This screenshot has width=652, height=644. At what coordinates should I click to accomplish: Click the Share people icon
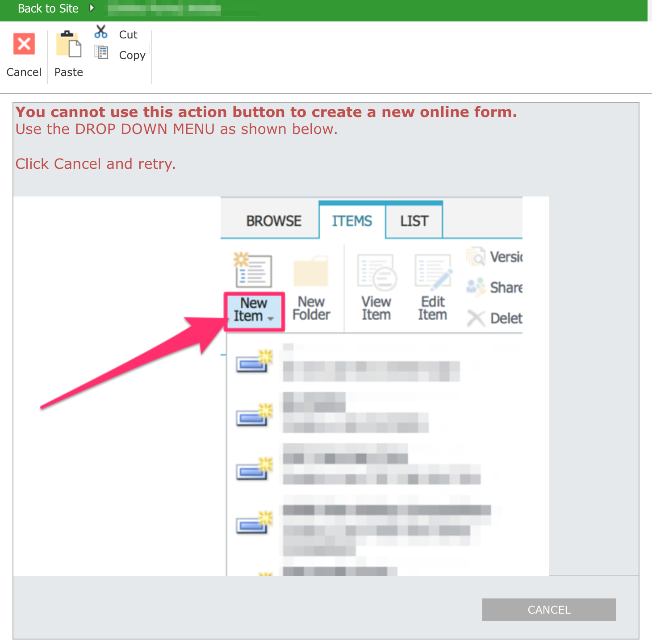click(x=476, y=287)
